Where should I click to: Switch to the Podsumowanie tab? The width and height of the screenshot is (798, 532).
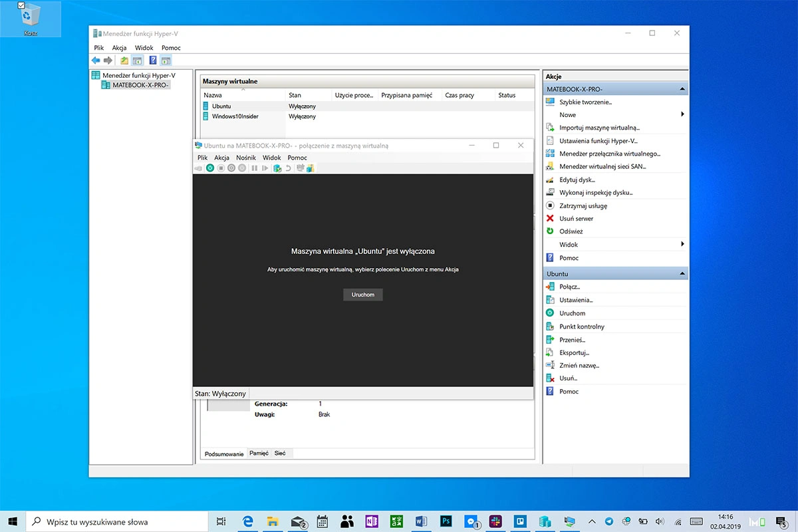(224, 454)
